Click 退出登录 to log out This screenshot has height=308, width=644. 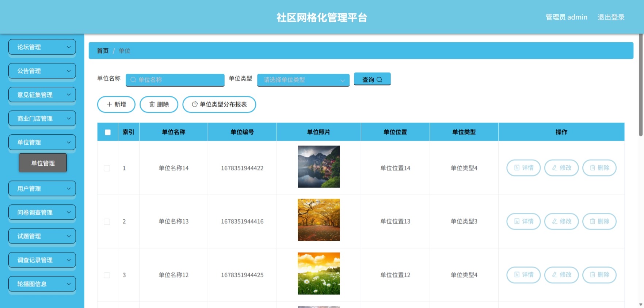[611, 17]
